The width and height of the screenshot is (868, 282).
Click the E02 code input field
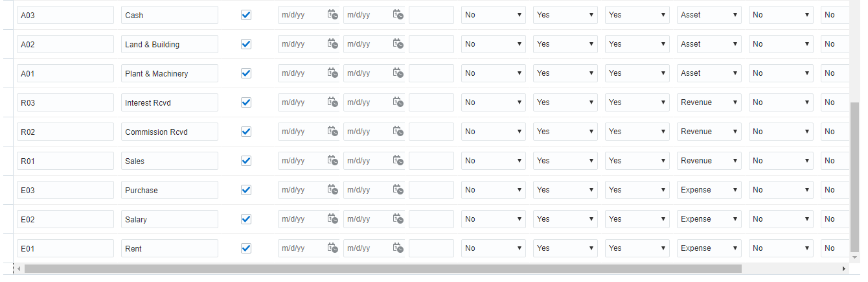[65, 219]
